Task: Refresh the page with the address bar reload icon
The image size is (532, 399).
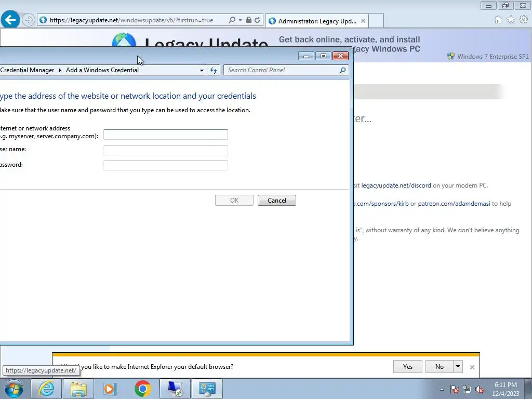Action: tap(258, 20)
